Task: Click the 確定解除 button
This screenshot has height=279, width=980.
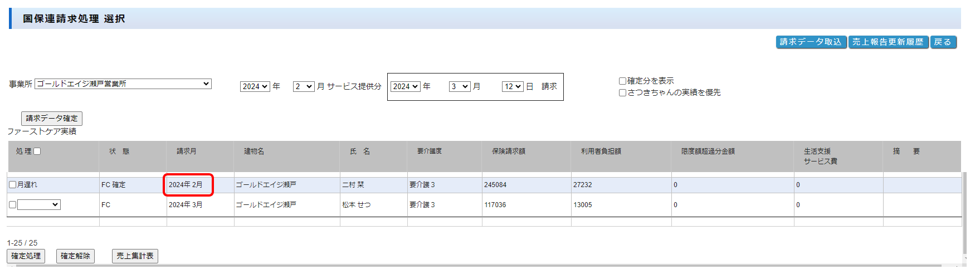Action: click(x=75, y=256)
